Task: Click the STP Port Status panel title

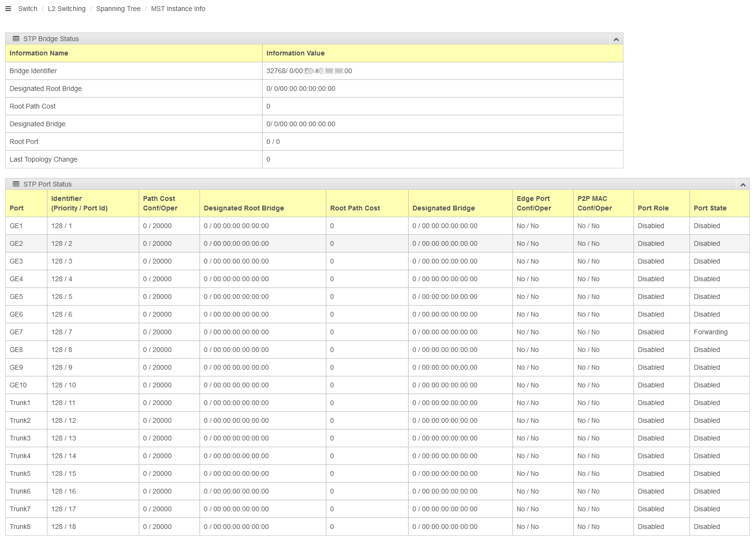Action: [x=47, y=184]
